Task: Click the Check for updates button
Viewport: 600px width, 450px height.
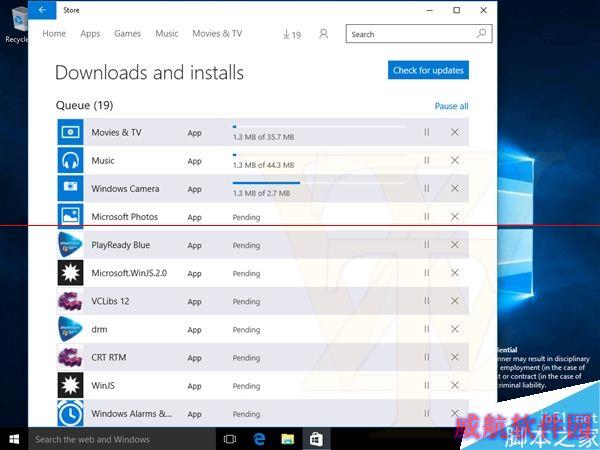Action: [x=428, y=70]
